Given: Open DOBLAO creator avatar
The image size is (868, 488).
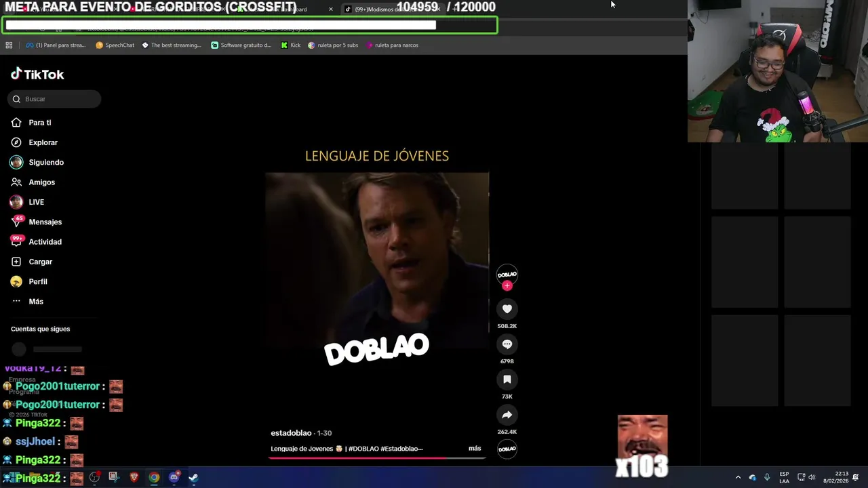Looking at the screenshot, I should [507, 274].
